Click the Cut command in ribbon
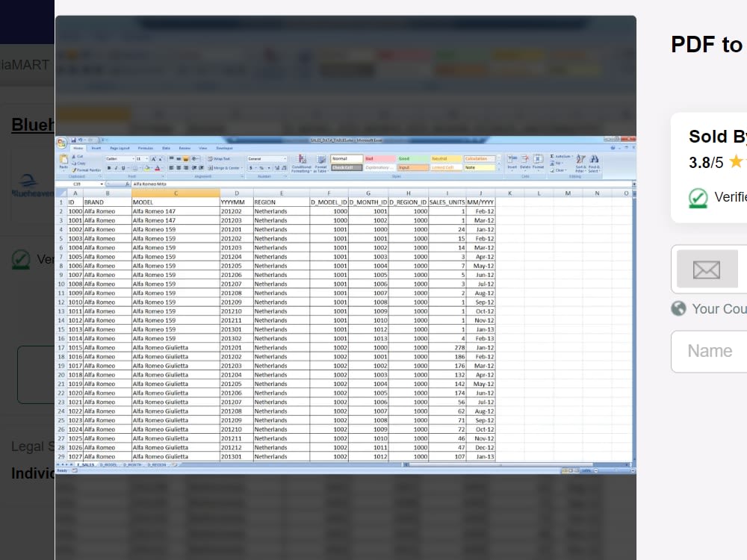The image size is (747, 560). coord(78,156)
